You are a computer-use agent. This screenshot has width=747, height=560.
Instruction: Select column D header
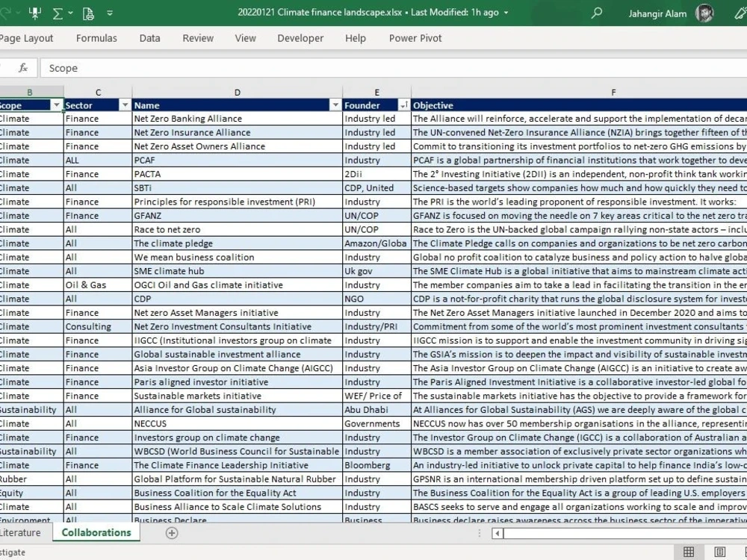point(238,93)
